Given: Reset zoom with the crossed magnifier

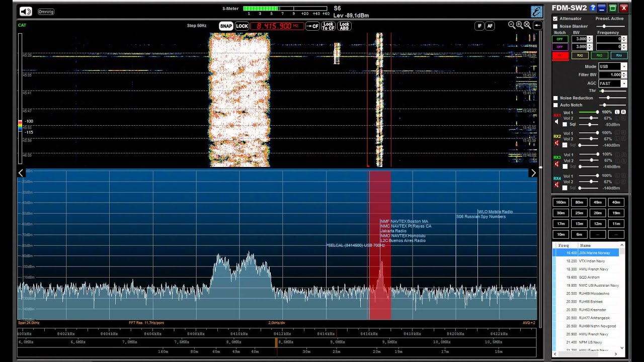Looking at the screenshot, I should (527, 25).
